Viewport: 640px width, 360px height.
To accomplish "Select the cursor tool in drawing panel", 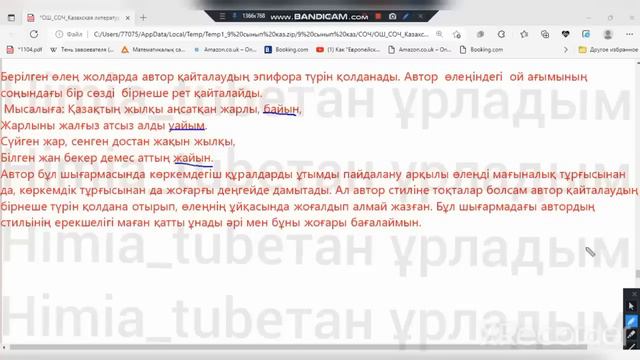I will (631, 307).
